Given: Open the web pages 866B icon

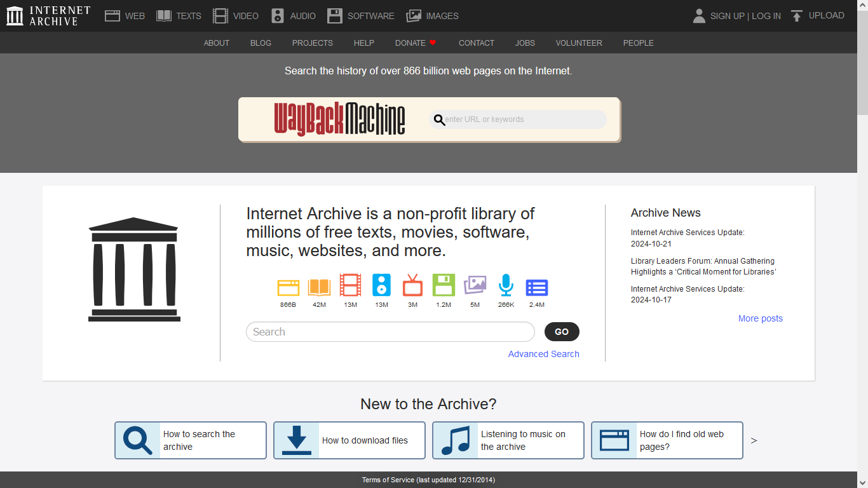Looking at the screenshot, I should pos(288,287).
